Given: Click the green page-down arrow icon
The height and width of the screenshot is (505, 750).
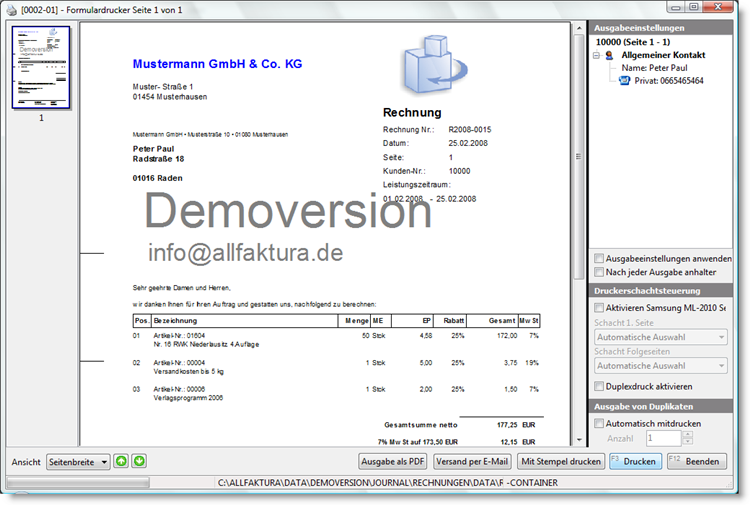Looking at the screenshot, I should click(140, 461).
